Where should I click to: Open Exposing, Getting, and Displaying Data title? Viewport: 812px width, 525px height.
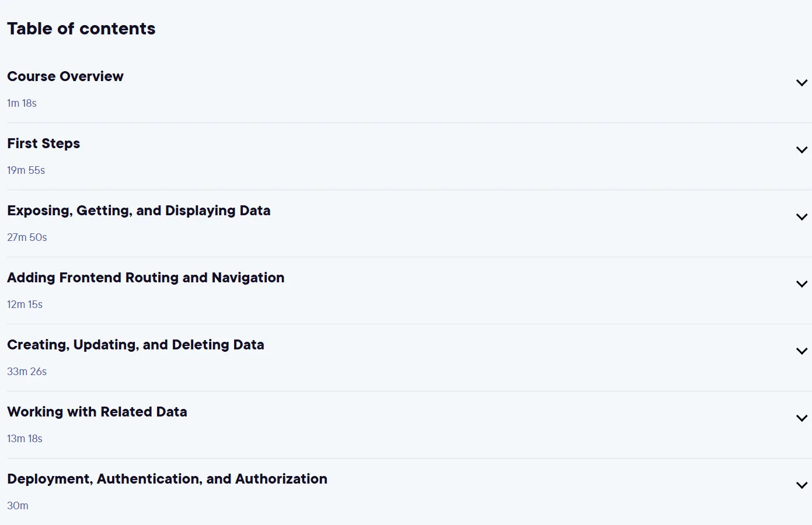coord(139,211)
